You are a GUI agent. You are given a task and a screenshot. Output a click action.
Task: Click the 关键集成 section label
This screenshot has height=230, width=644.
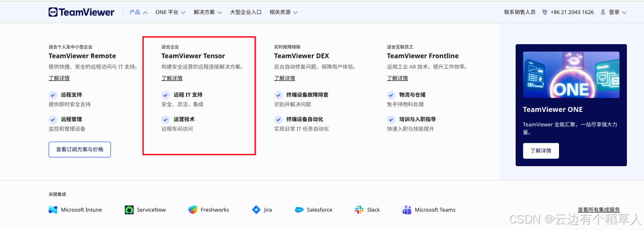point(57,194)
